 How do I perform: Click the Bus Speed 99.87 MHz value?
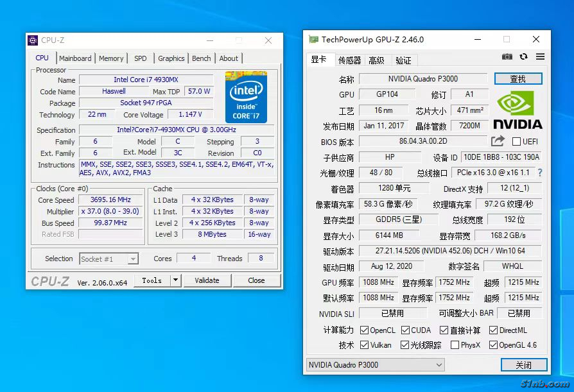(x=110, y=223)
